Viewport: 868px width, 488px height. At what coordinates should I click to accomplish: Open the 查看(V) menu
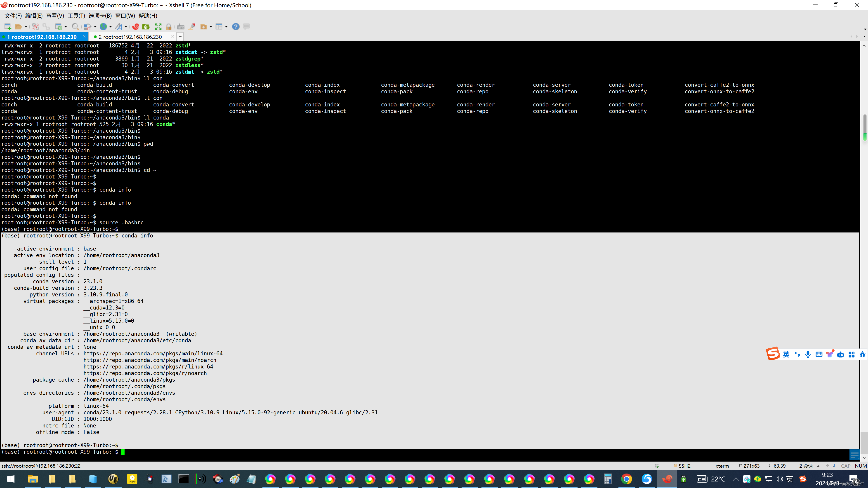[55, 16]
